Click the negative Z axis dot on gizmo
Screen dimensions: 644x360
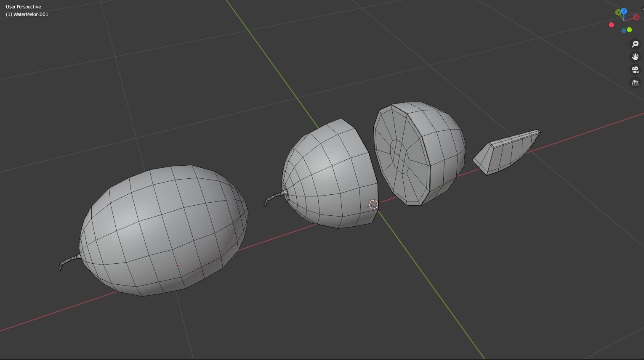(x=624, y=31)
